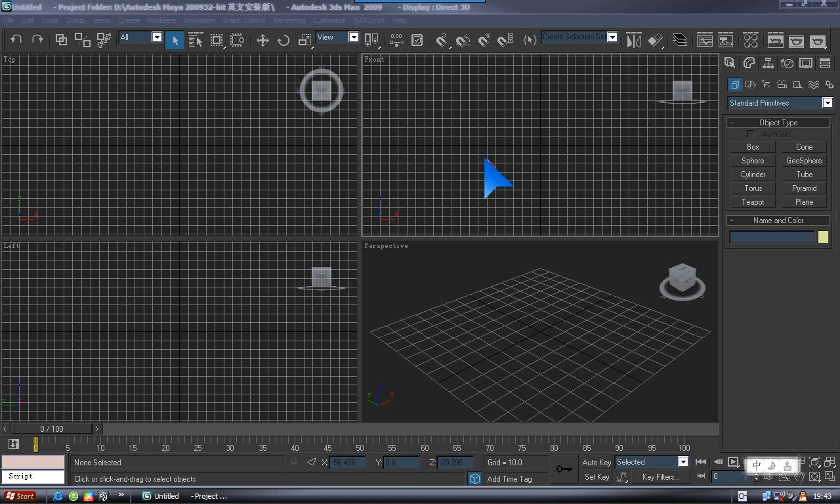Click the Add Time Tag field
840x504 pixels.
pyautogui.click(x=516, y=479)
